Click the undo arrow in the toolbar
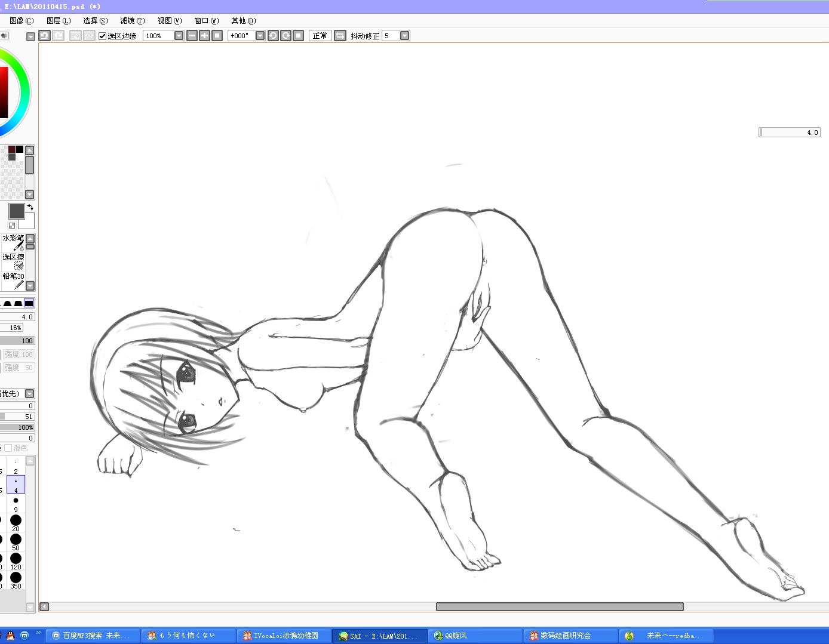This screenshot has height=644, width=829. point(44,36)
